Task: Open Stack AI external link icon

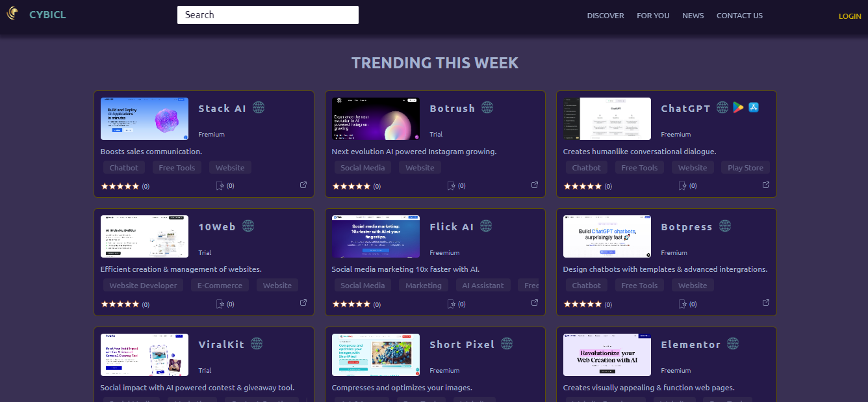Action: click(x=303, y=185)
